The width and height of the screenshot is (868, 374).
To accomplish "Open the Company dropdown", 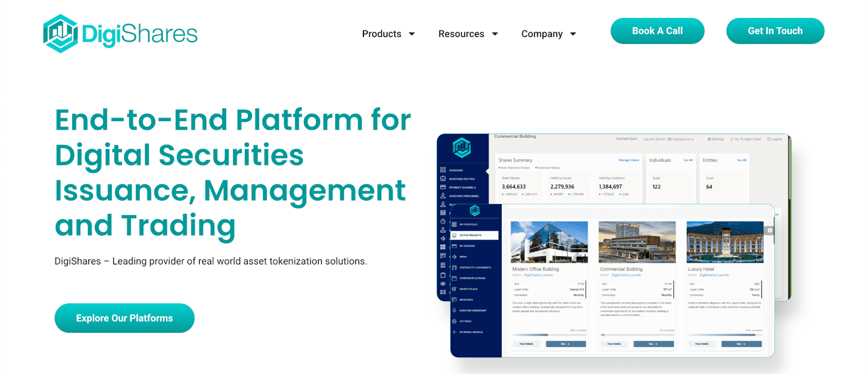I will coord(548,34).
